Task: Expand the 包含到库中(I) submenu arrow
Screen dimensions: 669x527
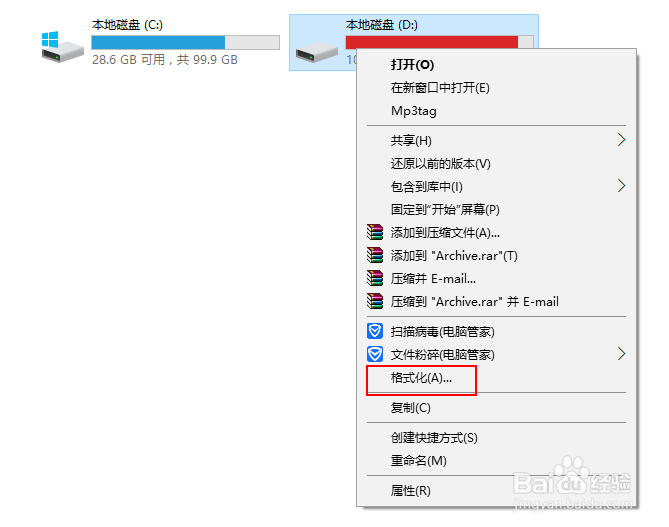Action: pyautogui.click(x=621, y=186)
